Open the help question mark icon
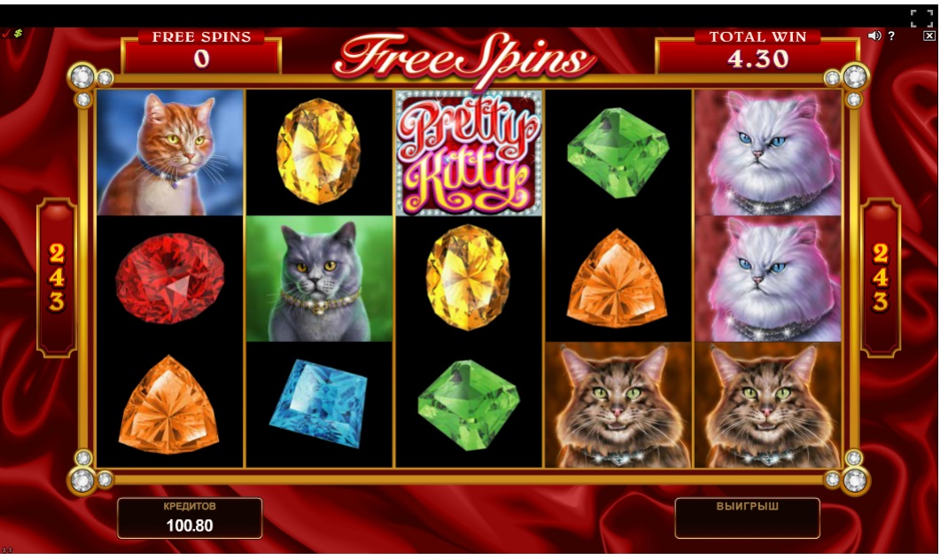 pyautogui.click(x=891, y=36)
